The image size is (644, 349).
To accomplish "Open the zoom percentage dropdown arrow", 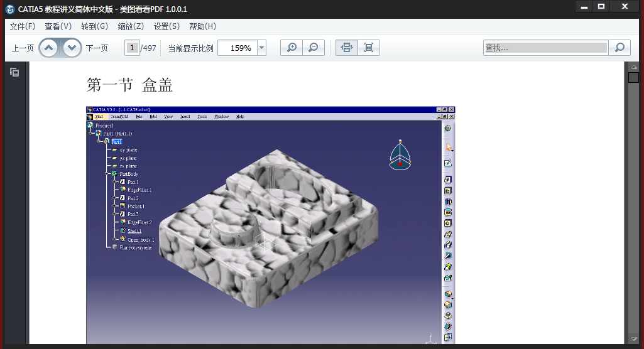I will (x=261, y=48).
